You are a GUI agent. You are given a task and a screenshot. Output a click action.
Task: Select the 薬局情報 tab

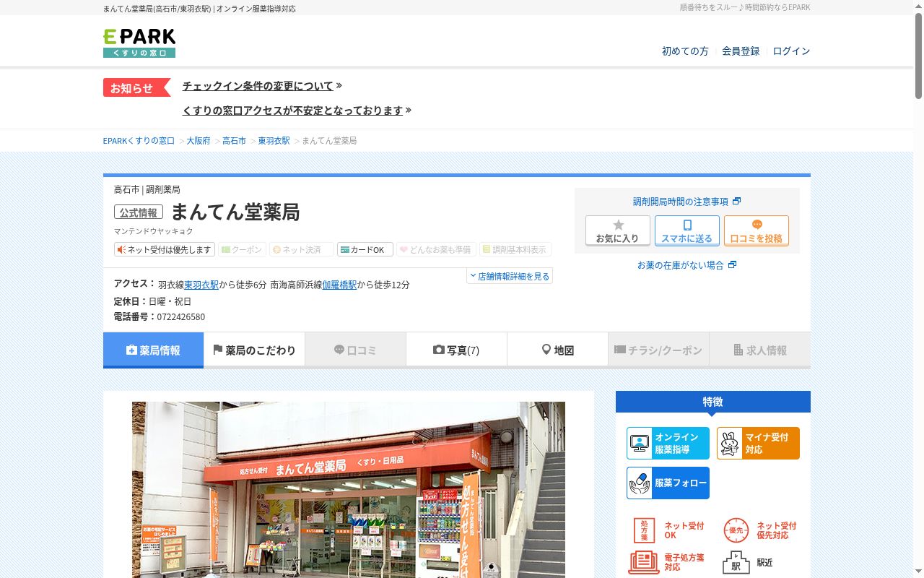pyautogui.click(x=153, y=350)
